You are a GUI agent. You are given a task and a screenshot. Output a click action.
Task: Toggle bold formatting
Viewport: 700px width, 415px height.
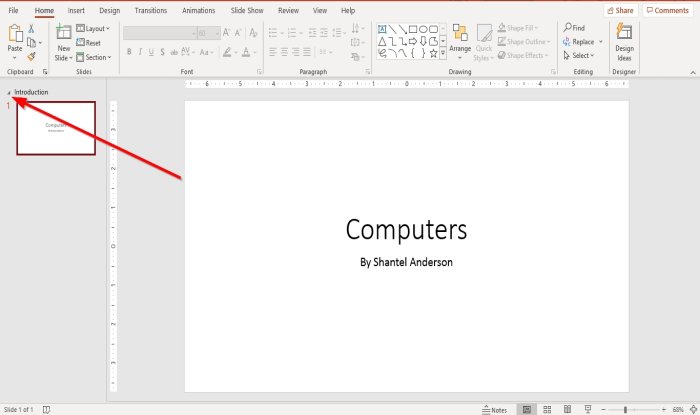pos(129,52)
